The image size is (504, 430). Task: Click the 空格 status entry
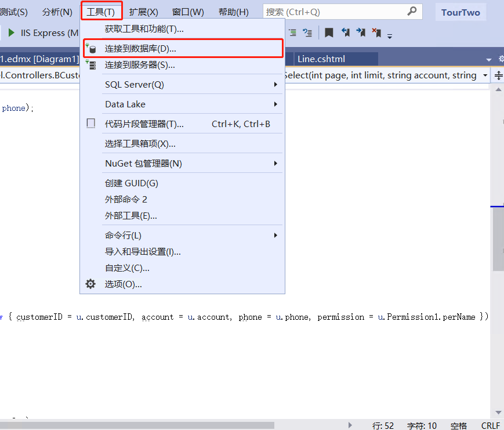pos(459,426)
